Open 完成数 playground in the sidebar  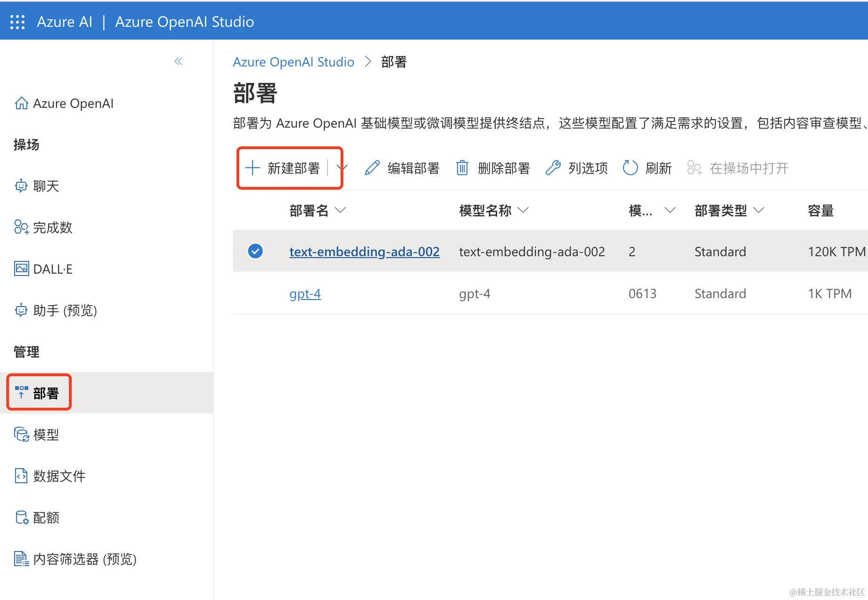click(53, 227)
